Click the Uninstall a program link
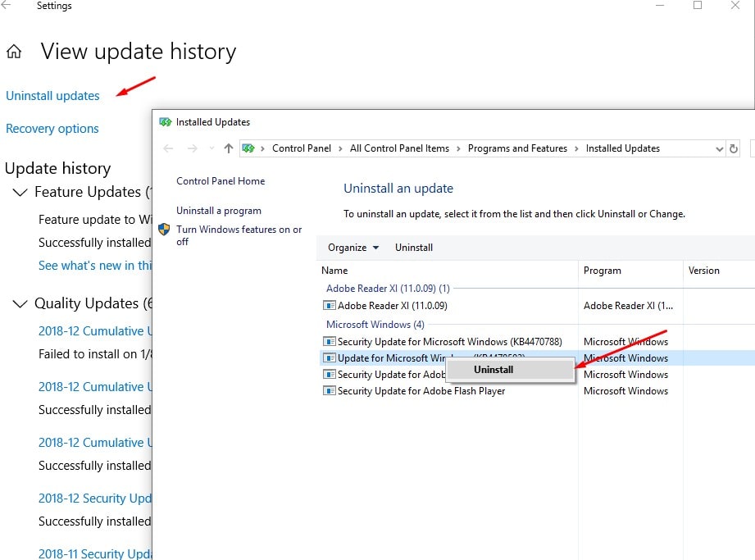Screen dimensions: 755x560 [x=219, y=211]
